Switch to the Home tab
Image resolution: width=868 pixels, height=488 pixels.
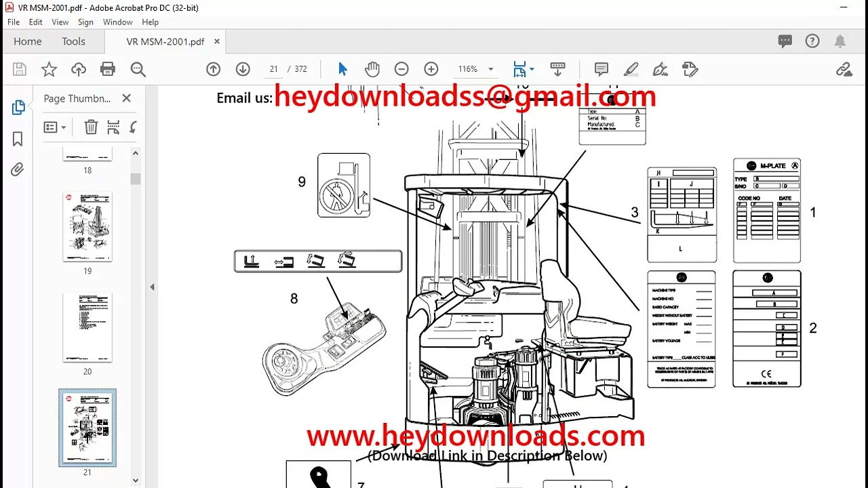pyautogui.click(x=28, y=41)
